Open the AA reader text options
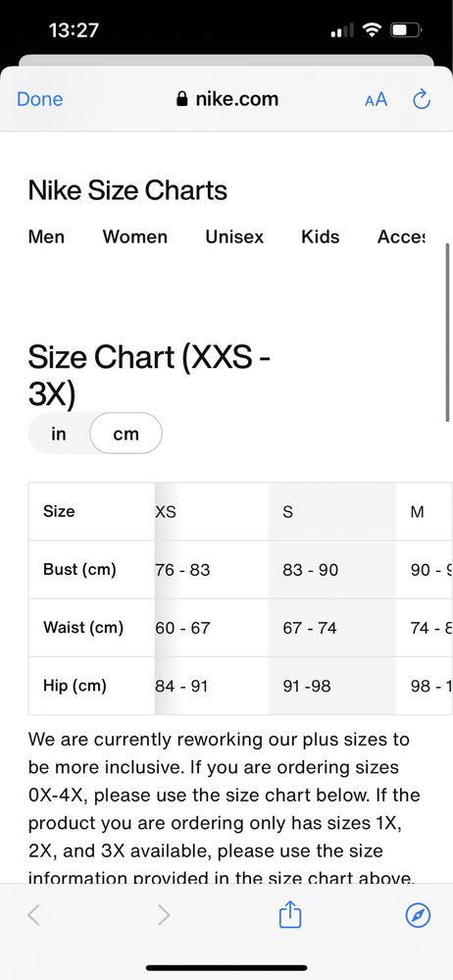The width and height of the screenshot is (453, 980). [x=377, y=99]
